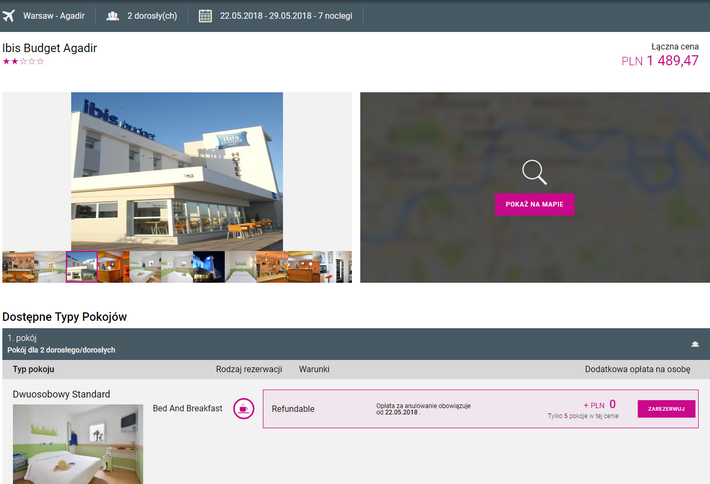Image resolution: width=710 pixels, height=484 pixels.
Task: Open the date range 22.05.2018 - 29.05.2018
Action: click(284, 16)
